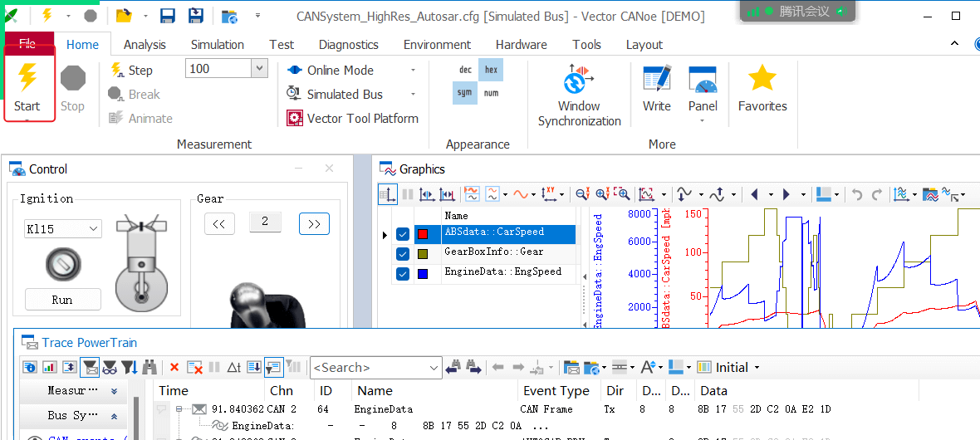Toggle the outlined filter view icon after Δt
980x440 pixels.
(x=274, y=368)
